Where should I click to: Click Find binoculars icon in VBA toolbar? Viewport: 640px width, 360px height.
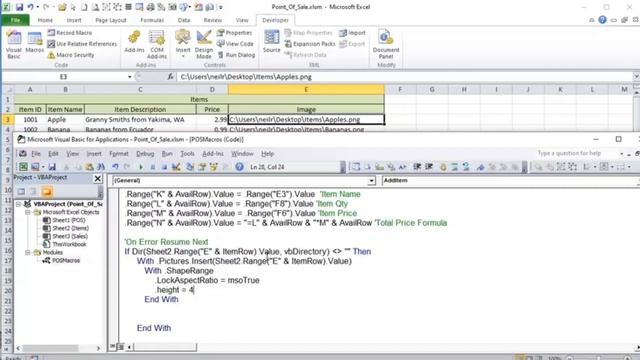pos(101,167)
